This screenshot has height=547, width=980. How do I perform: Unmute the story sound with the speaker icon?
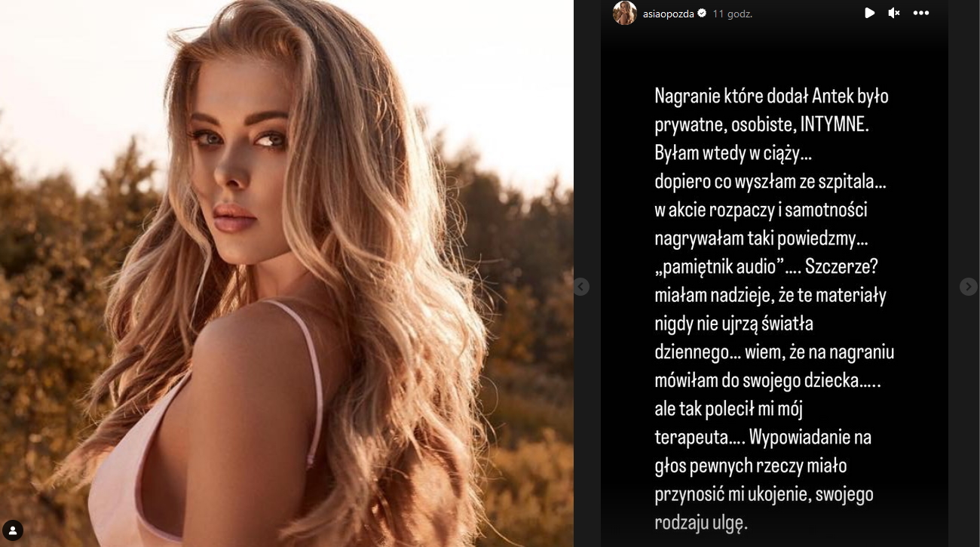[x=894, y=13]
